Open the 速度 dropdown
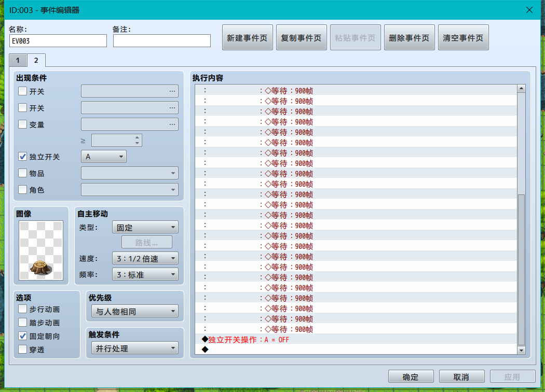The height and width of the screenshot is (392, 545). click(x=145, y=258)
